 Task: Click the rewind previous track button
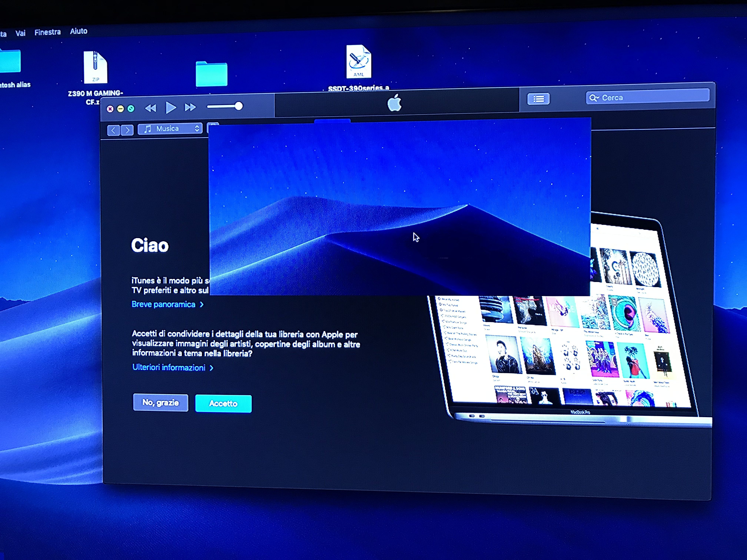[x=151, y=108]
